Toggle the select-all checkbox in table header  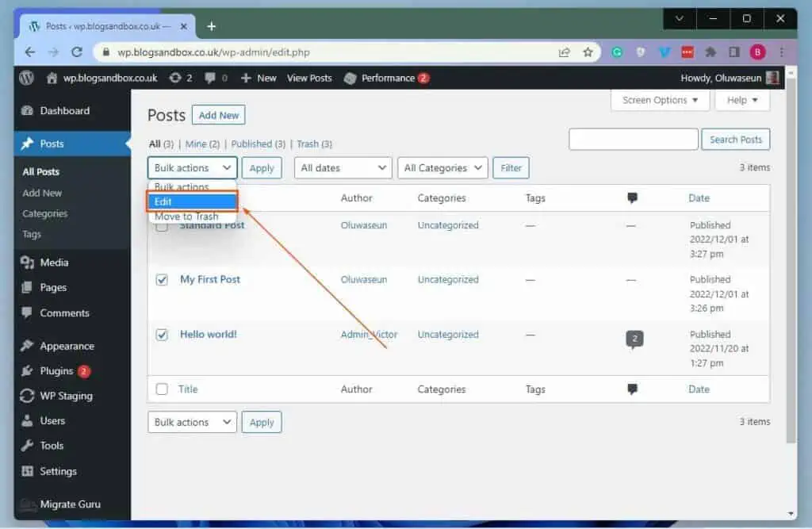[162, 197]
